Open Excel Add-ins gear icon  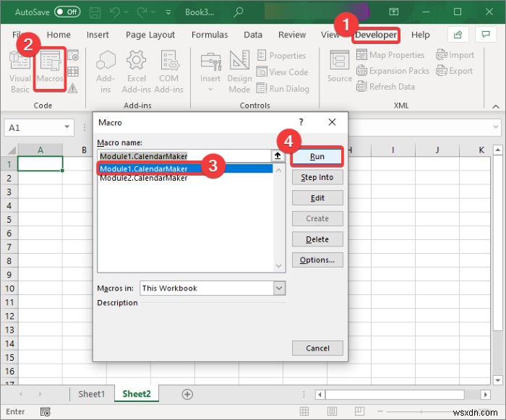[x=136, y=72]
